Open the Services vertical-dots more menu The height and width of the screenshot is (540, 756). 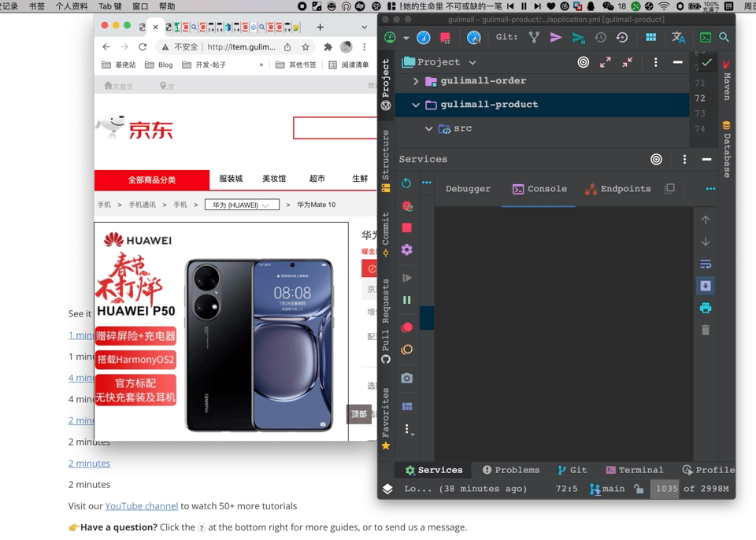[408, 430]
